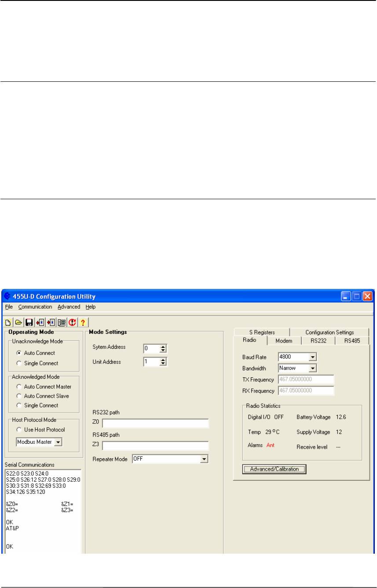The width and height of the screenshot is (377, 588).
Task: Click the computer terminal toolbar icon
Action: click(x=61, y=322)
